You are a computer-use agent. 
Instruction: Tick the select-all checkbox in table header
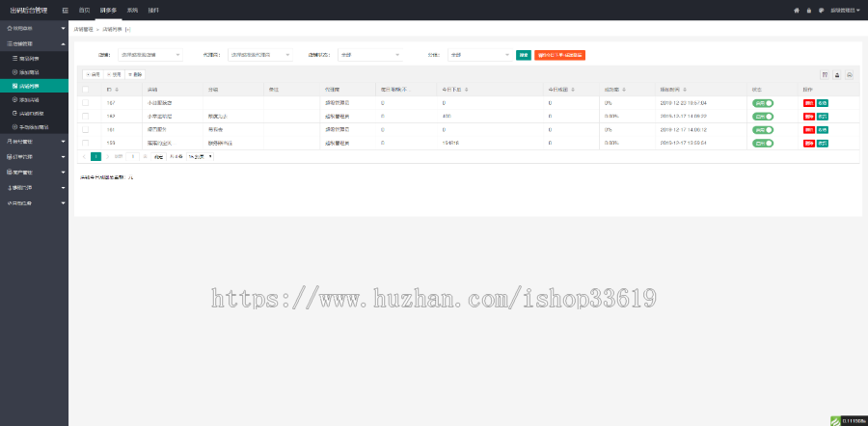pos(85,90)
